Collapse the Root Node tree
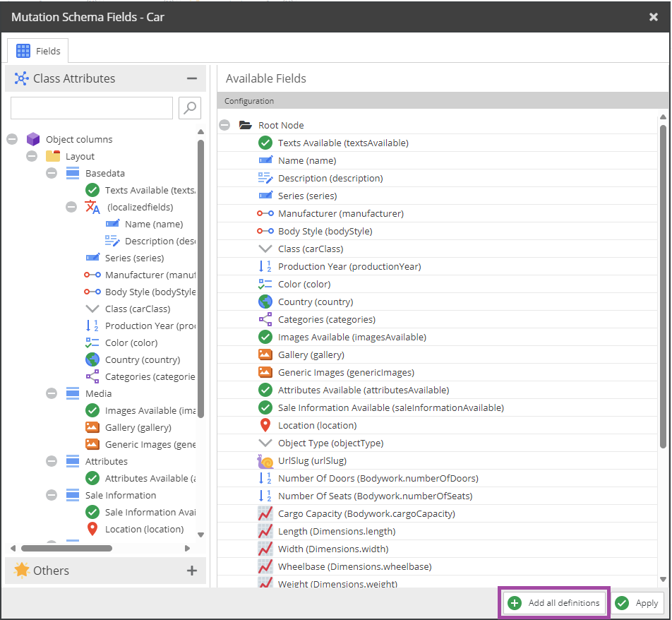 pos(224,125)
